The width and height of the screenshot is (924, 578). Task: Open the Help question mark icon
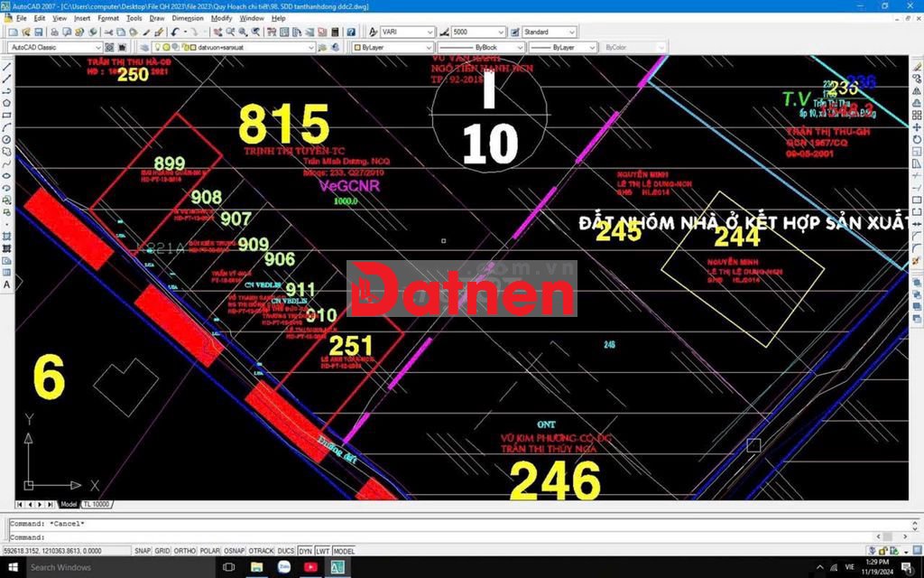coord(349,32)
